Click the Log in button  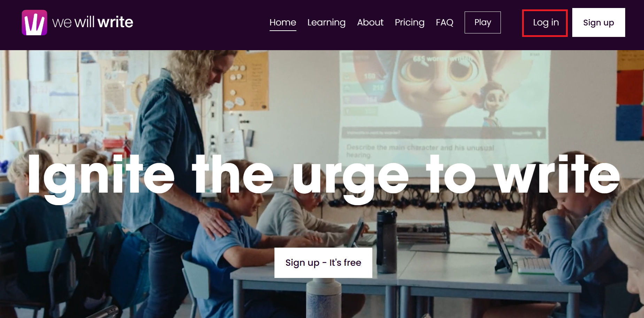click(545, 23)
